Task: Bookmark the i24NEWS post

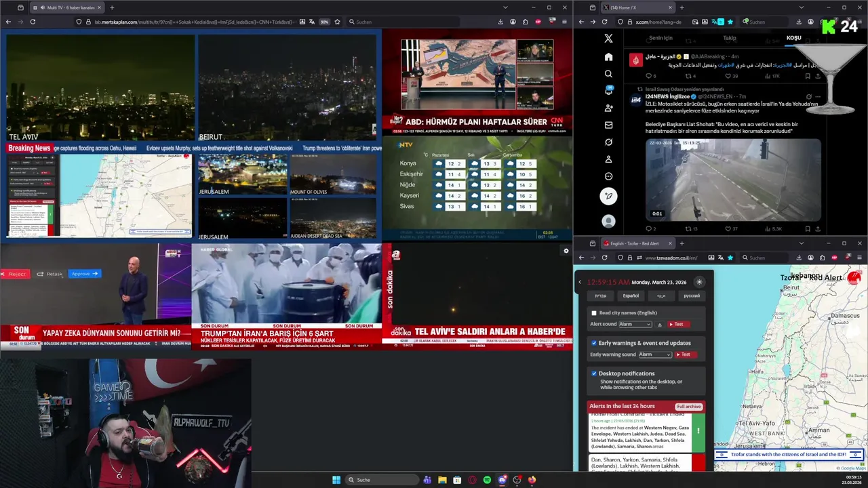Action: tap(807, 229)
